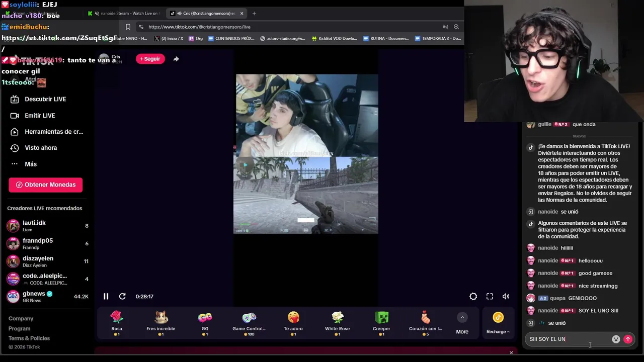Send the Game Controller gift

coord(249,323)
